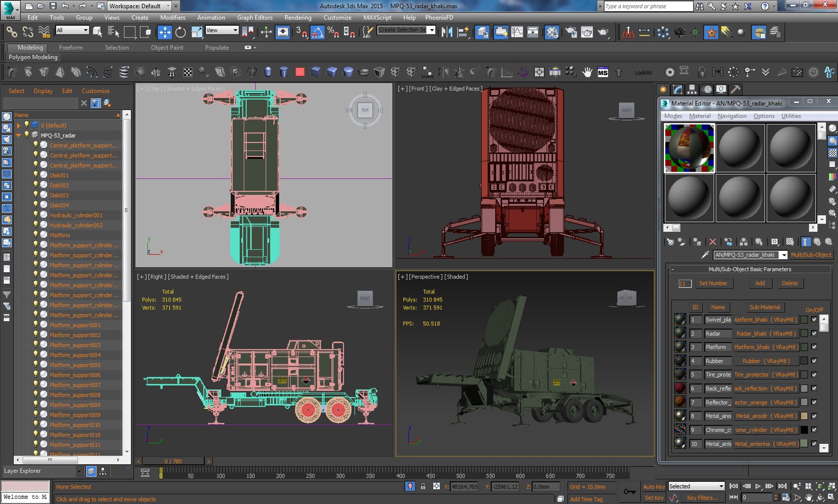The height and width of the screenshot is (504, 838).
Task: Open the Create tab in command panel
Action: [663, 89]
